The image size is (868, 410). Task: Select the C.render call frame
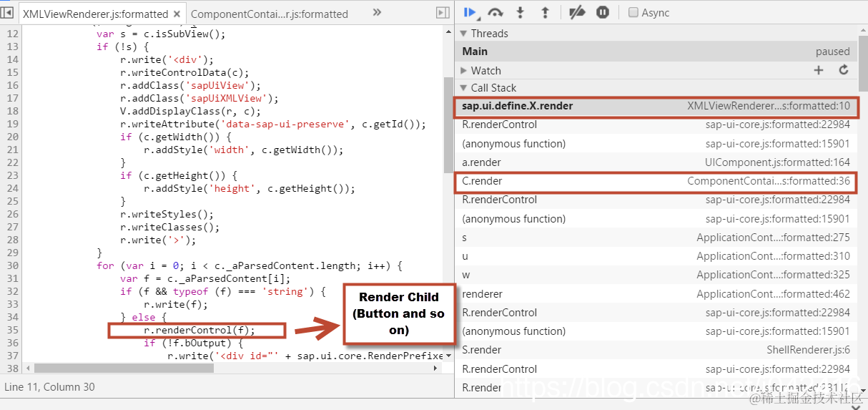pyautogui.click(x=656, y=181)
